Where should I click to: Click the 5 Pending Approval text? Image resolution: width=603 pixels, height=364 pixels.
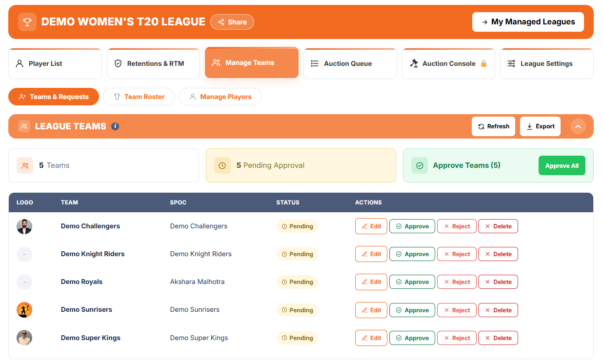270,165
